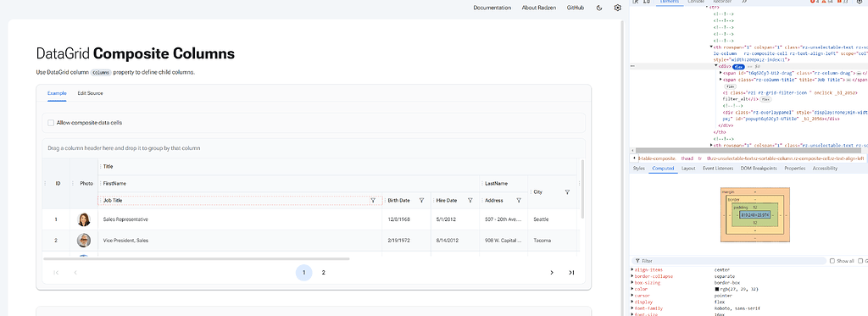Expand the align-items computed property
The height and width of the screenshot is (316, 868).
point(632,269)
